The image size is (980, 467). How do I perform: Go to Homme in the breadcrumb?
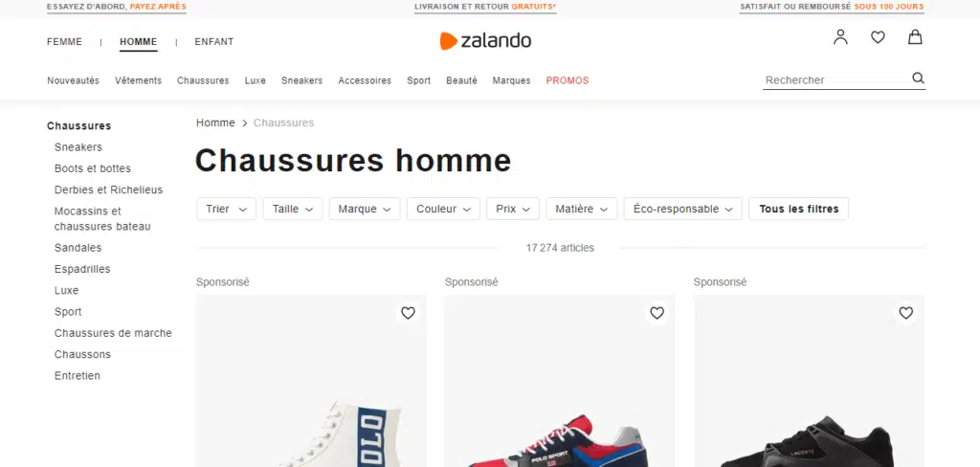[x=215, y=122]
